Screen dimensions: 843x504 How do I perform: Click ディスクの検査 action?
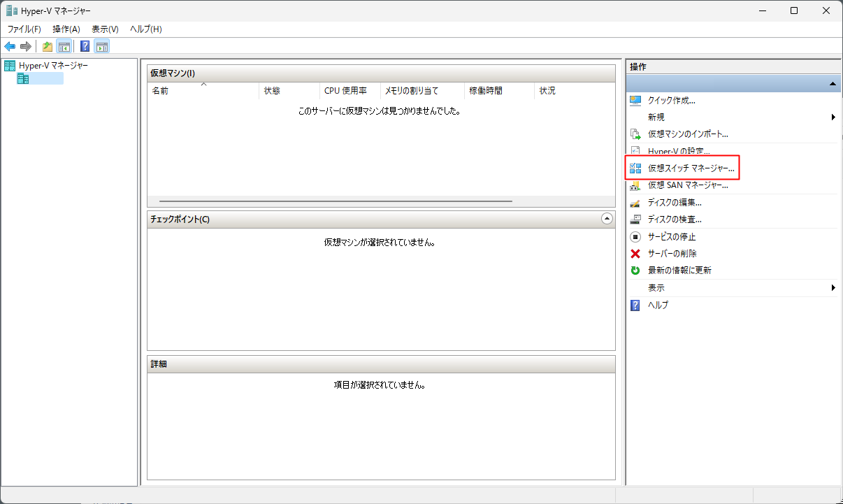[675, 219]
